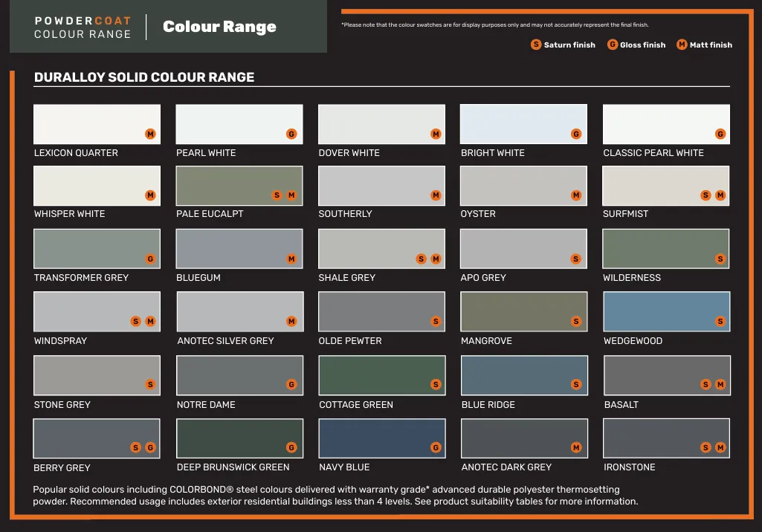762x532 pixels.
Task: Select the Surfmist colour swatch
Action: (666, 184)
